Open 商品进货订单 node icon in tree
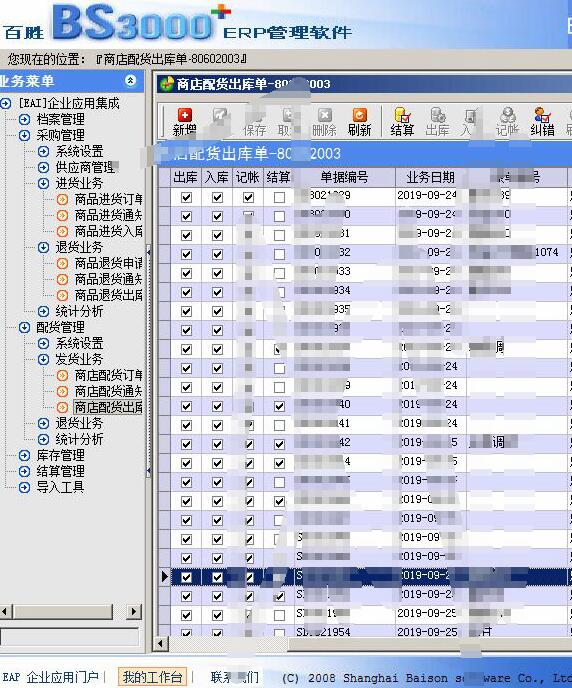Image resolution: width=572 pixels, height=688 pixels. (62, 200)
